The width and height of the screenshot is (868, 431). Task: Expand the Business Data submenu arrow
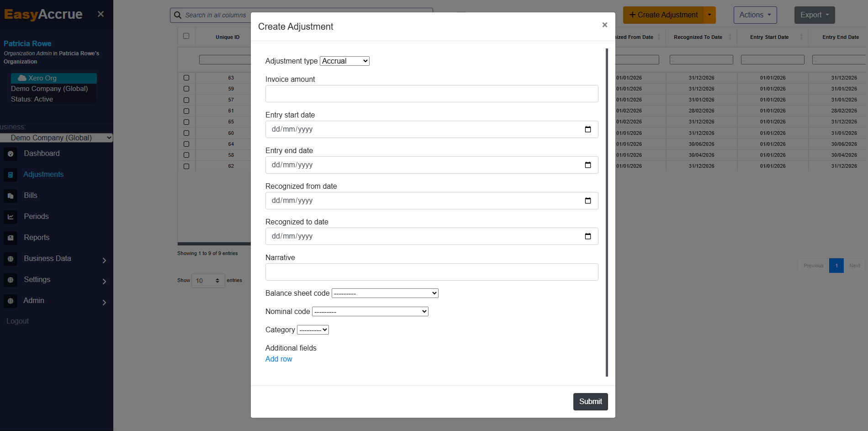click(x=104, y=260)
